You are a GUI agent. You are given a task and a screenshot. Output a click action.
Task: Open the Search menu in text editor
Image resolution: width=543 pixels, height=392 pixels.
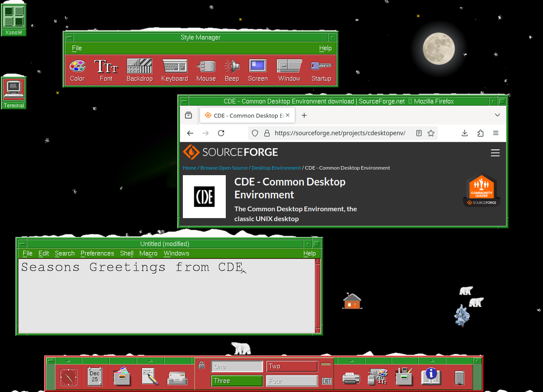coord(65,253)
